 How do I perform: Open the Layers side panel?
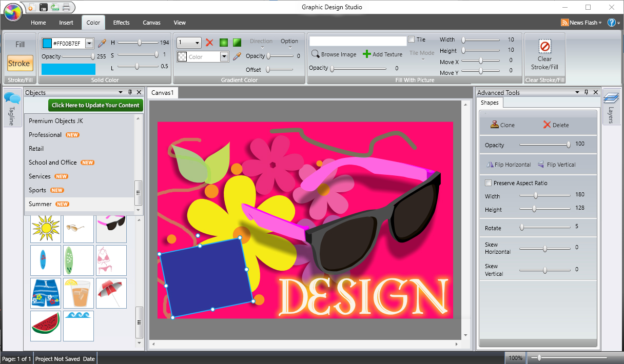pyautogui.click(x=611, y=106)
